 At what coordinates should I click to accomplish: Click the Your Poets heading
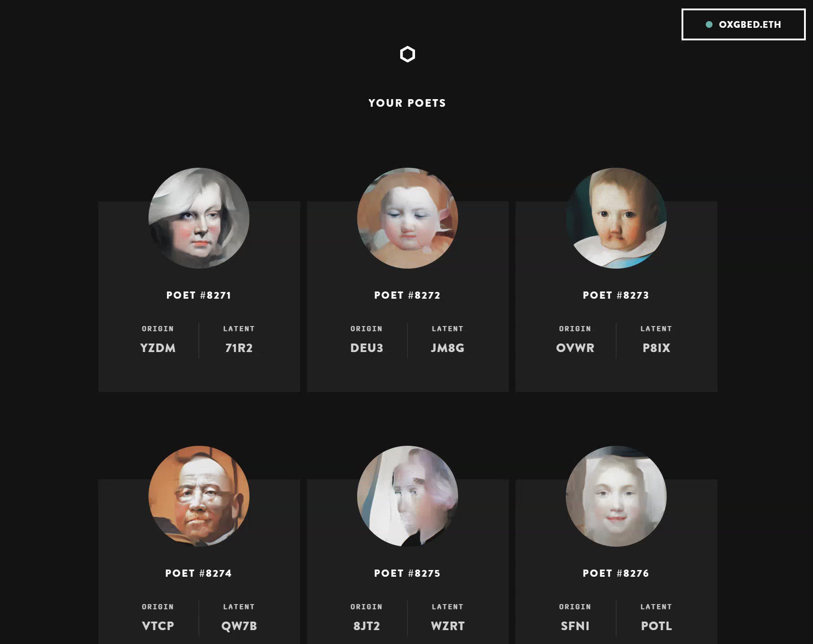[407, 103]
